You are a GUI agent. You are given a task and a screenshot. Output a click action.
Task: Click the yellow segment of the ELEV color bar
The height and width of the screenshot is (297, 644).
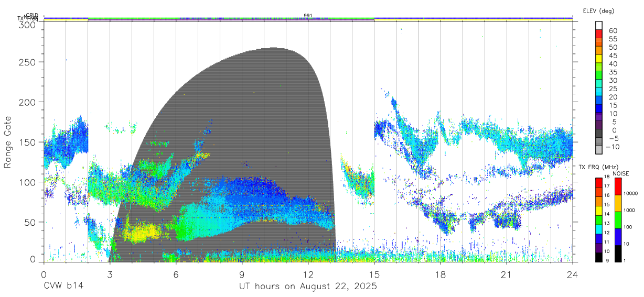599,59
